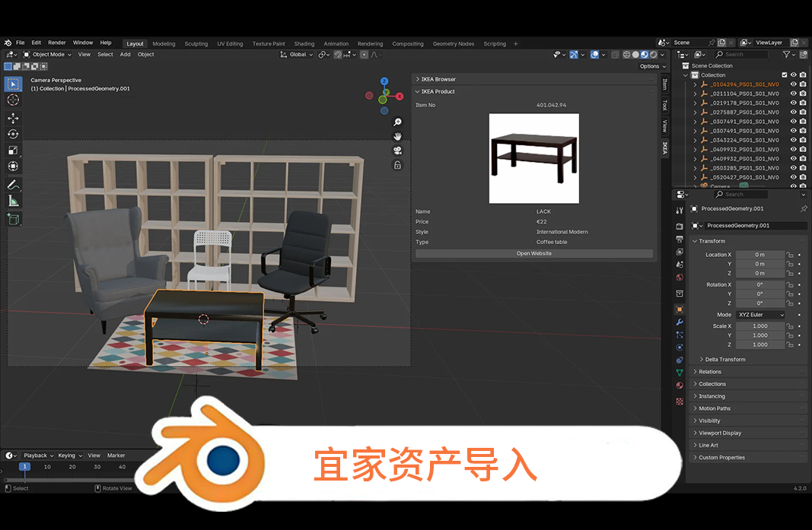Select the Transform tool
This screenshot has width=812, height=530.
(14, 166)
